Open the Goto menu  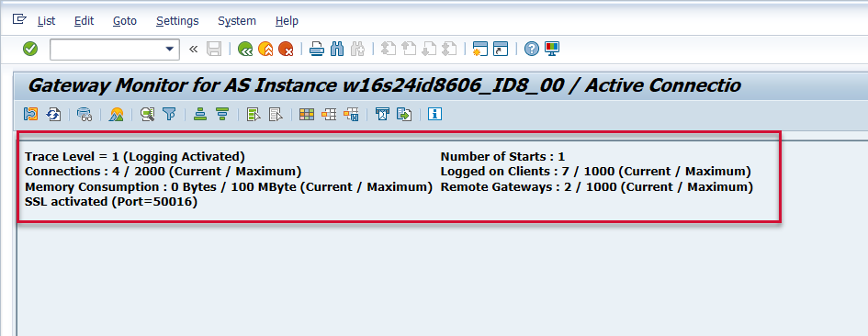(x=125, y=21)
